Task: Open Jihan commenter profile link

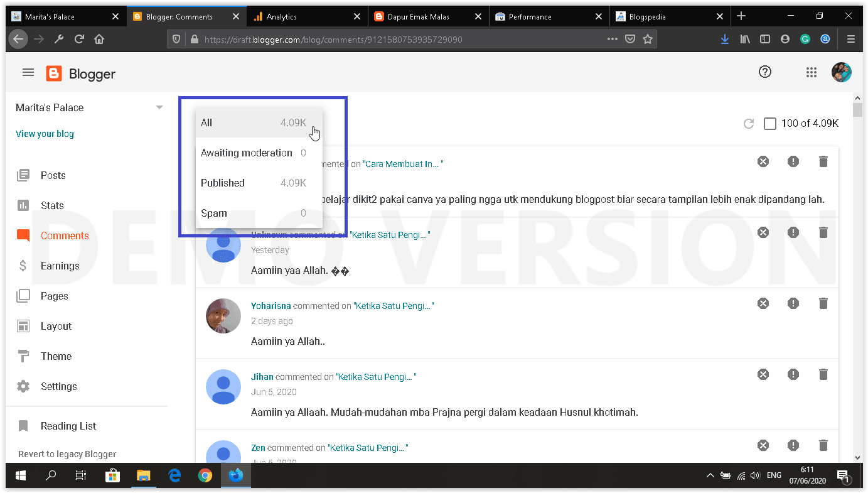Action: (x=262, y=377)
